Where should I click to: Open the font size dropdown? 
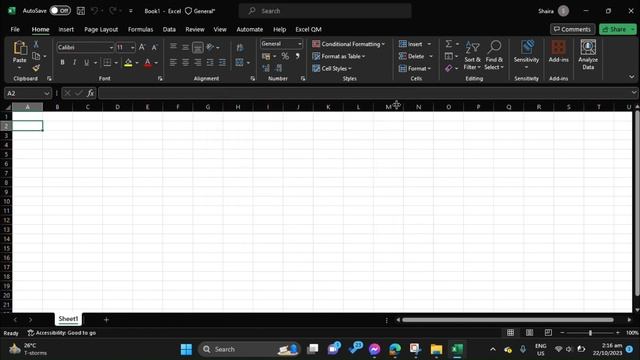133,48
